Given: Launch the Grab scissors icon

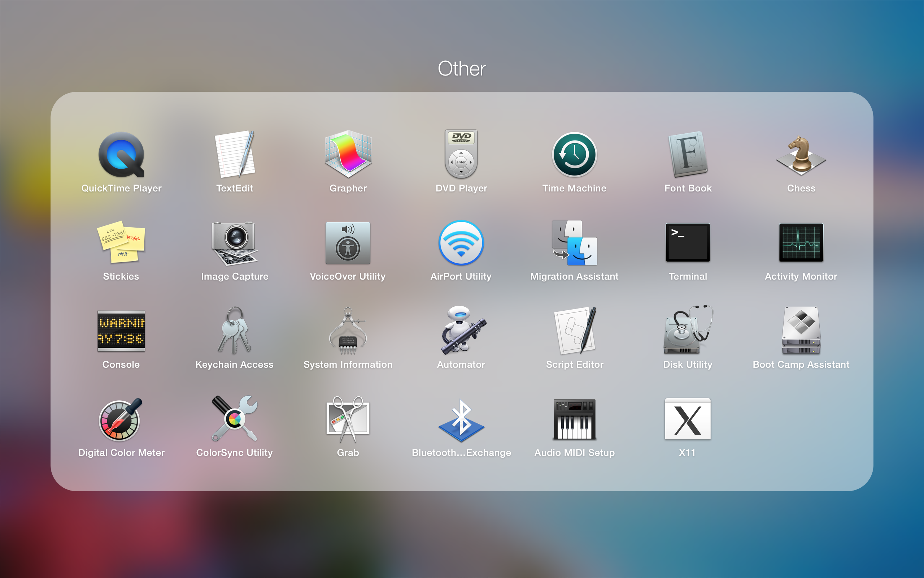Looking at the screenshot, I should [x=348, y=419].
